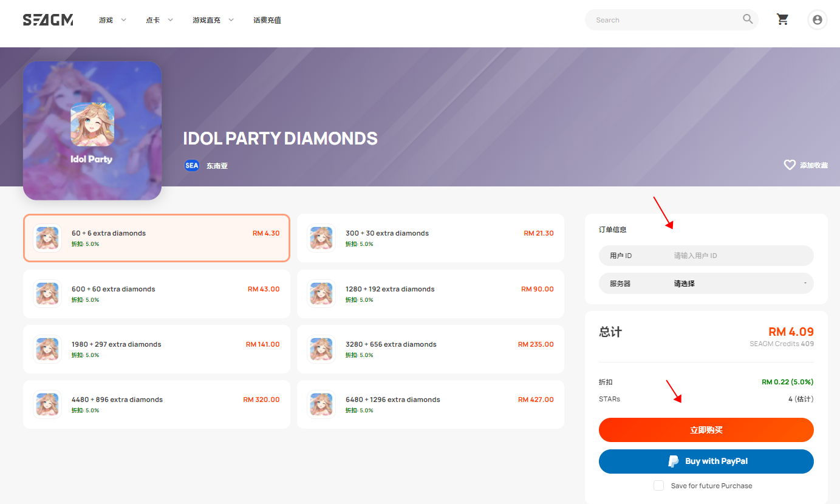Image resolution: width=840 pixels, height=504 pixels.
Task: Click the 300 + 30 diamonds product icon
Action: coord(321,238)
